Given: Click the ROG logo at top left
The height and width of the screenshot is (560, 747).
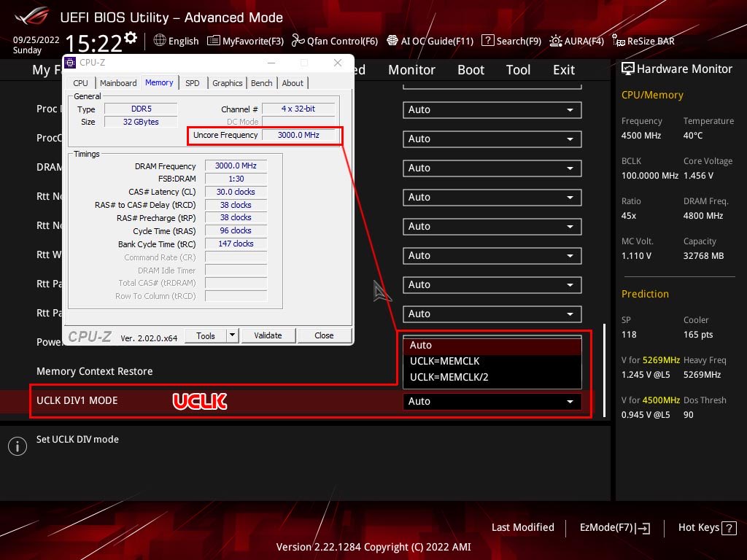Looking at the screenshot, I should point(31,17).
